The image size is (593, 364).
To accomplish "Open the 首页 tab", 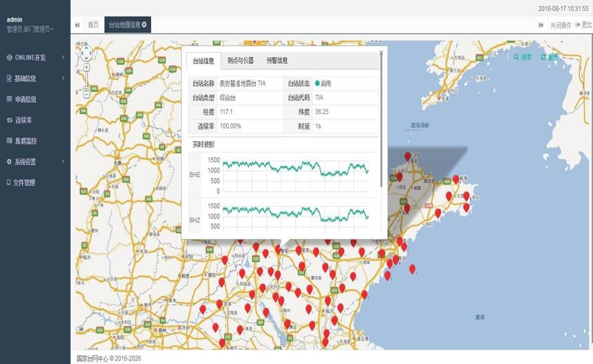I will pyautogui.click(x=92, y=25).
